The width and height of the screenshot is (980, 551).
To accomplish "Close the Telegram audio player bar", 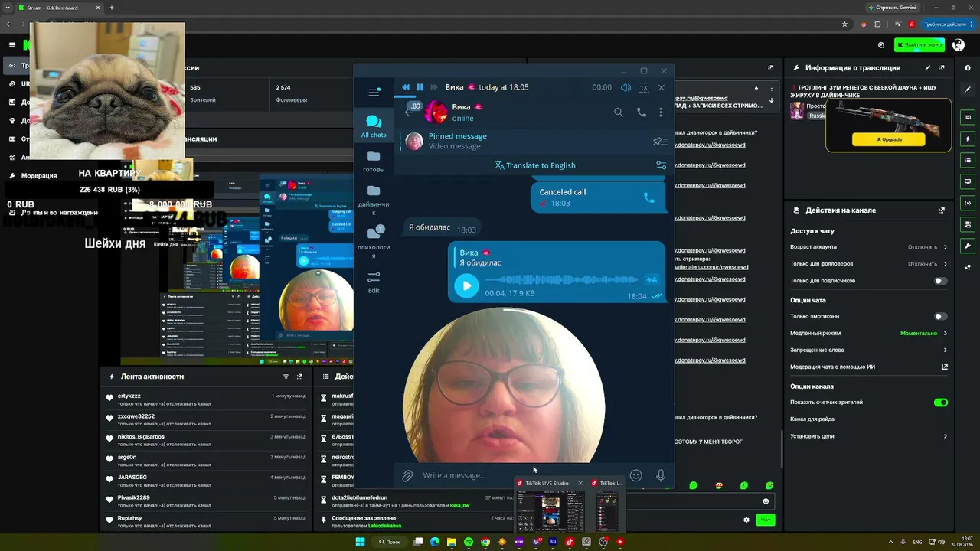I will [x=661, y=87].
